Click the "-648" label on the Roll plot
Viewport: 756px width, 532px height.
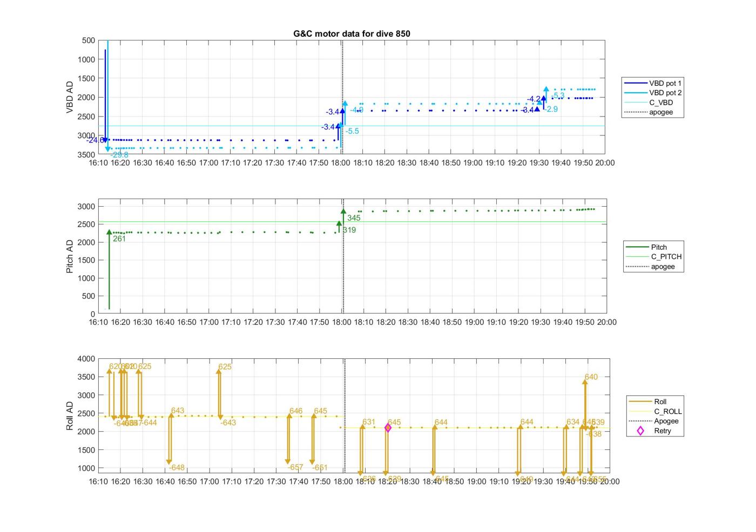click(x=177, y=468)
